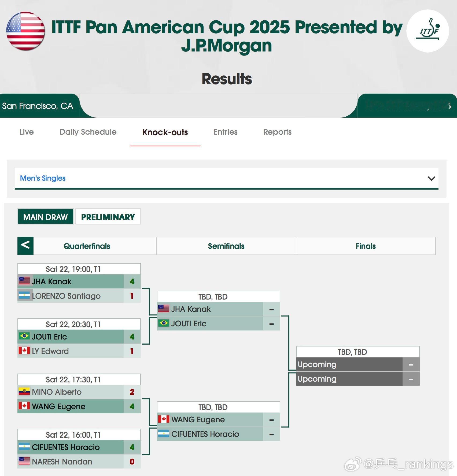Click the USA flag beside NARESH Nandan
This screenshot has width=457, height=476.
[x=24, y=461]
